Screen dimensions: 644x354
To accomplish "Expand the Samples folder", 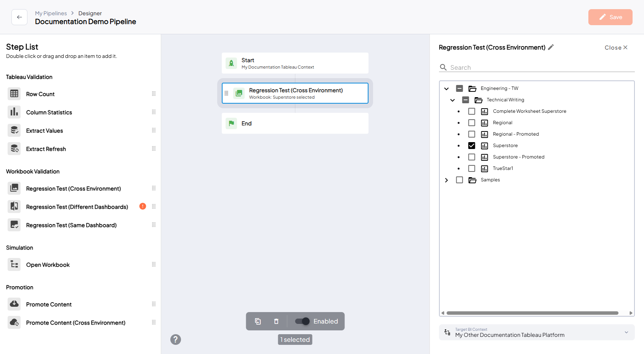I will point(447,180).
